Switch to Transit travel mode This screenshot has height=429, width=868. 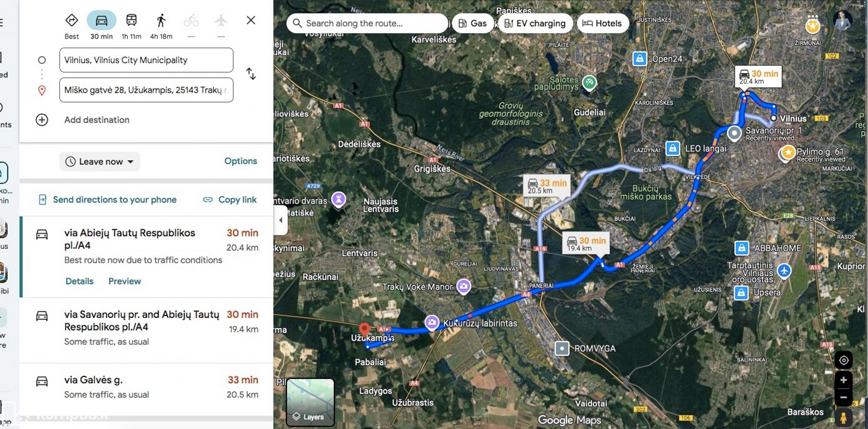pos(131,21)
